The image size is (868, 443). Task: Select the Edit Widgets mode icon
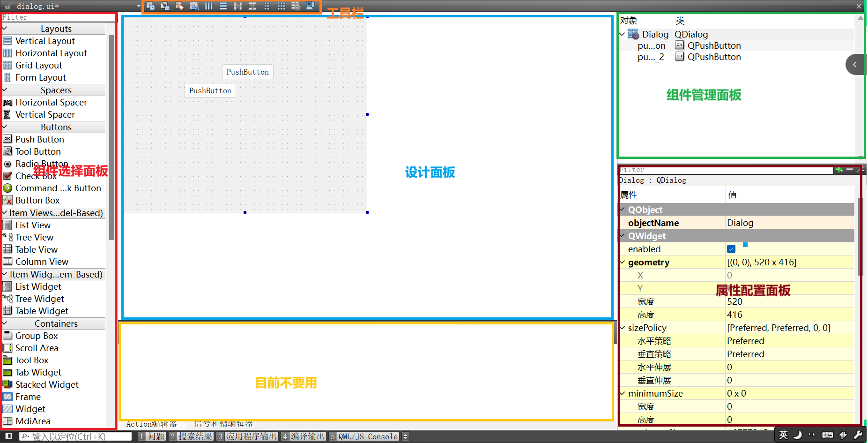[x=150, y=6]
